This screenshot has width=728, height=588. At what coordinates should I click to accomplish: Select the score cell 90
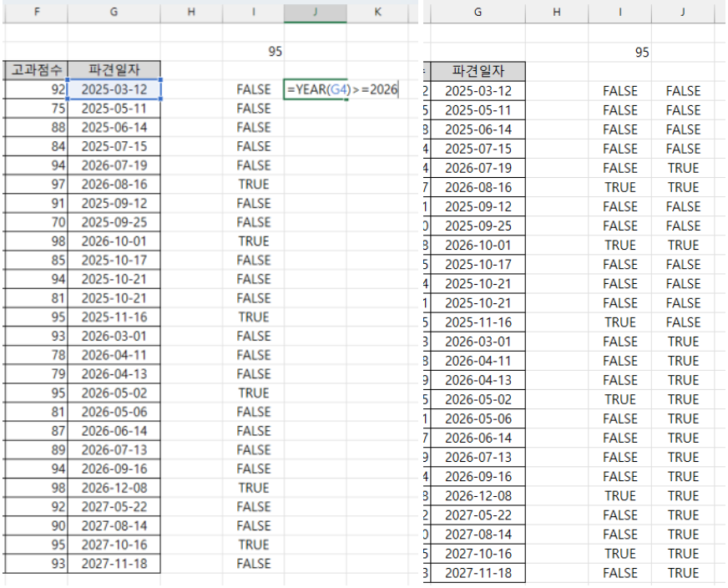click(x=36, y=525)
